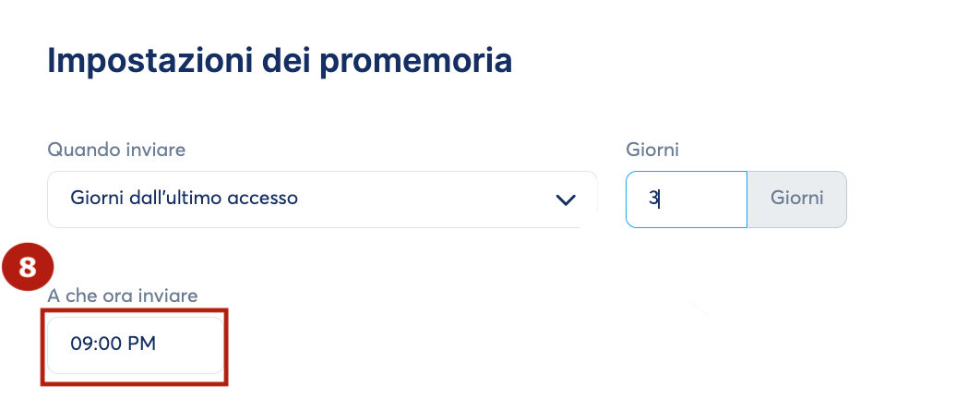Click the hour 09 in the time field
The height and width of the screenshot is (399, 980).
click(x=79, y=344)
